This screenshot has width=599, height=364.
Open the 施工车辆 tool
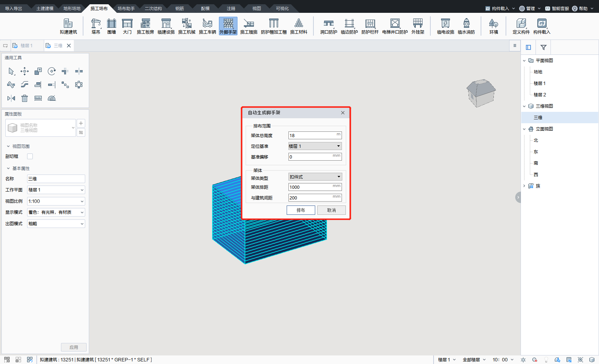pyautogui.click(x=208, y=26)
